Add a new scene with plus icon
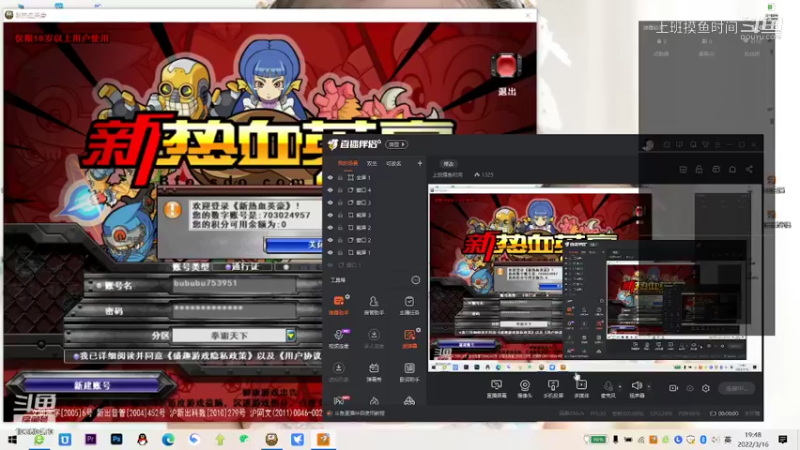This screenshot has height=450, width=800. (419, 163)
